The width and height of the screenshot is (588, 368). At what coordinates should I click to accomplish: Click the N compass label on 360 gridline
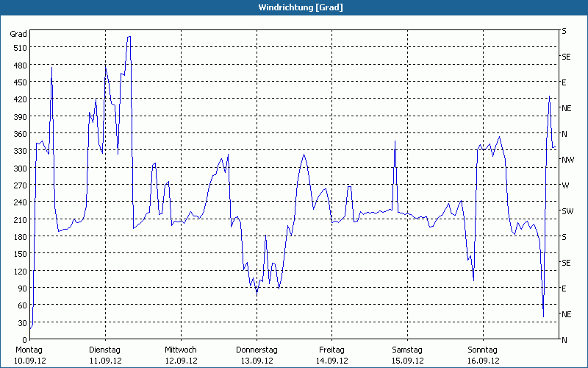564,134
